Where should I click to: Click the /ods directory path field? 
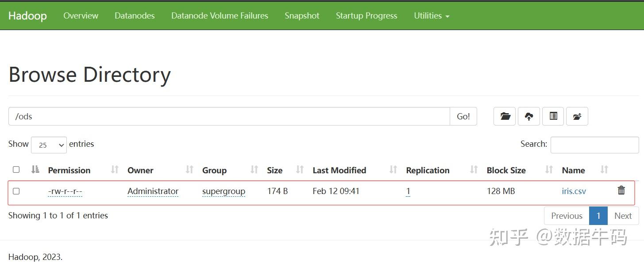click(229, 116)
